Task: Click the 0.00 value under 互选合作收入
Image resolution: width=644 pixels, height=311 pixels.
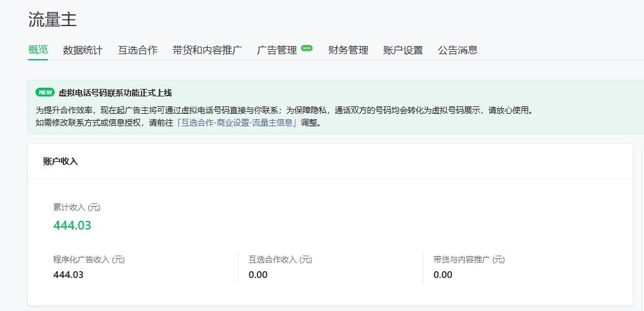Action: (258, 274)
